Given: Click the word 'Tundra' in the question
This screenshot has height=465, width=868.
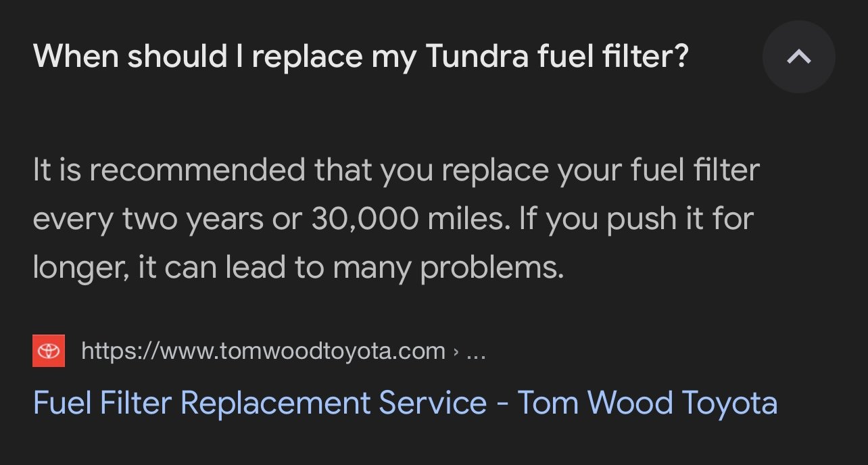Looking at the screenshot, I should pyautogui.click(x=477, y=57).
